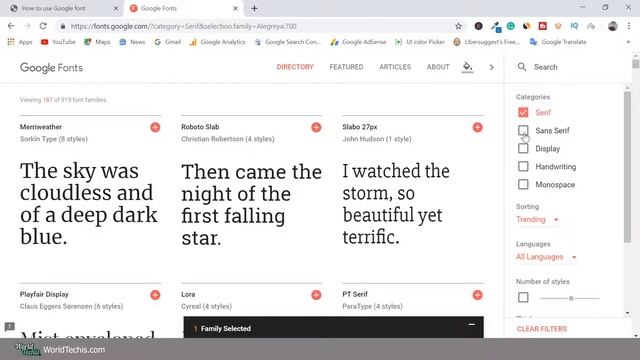Open the IQ extension icon
Screen dimensions: 640x360
(574, 26)
